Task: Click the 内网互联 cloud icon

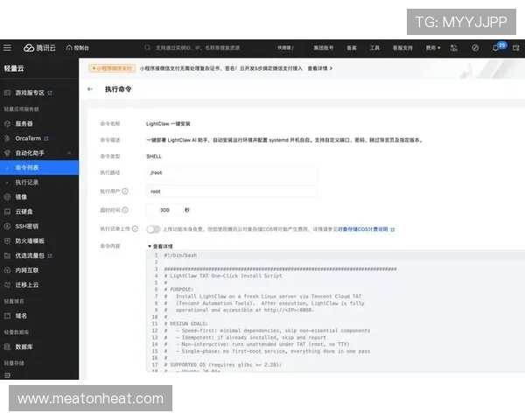Action: click(x=7, y=270)
